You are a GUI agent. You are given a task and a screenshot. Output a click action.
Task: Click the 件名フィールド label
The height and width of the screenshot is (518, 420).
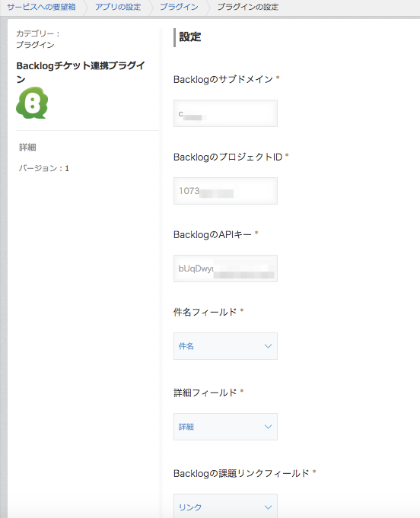pos(205,312)
